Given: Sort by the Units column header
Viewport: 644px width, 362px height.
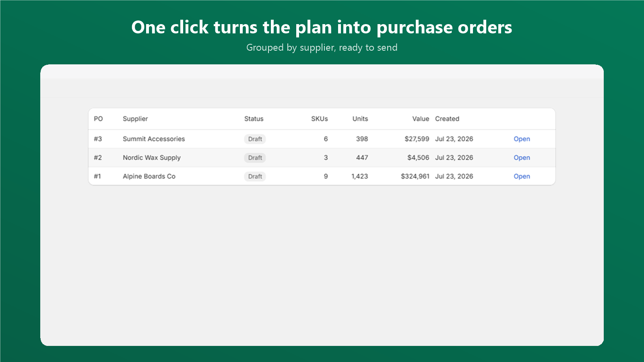Looking at the screenshot, I should (360, 119).
